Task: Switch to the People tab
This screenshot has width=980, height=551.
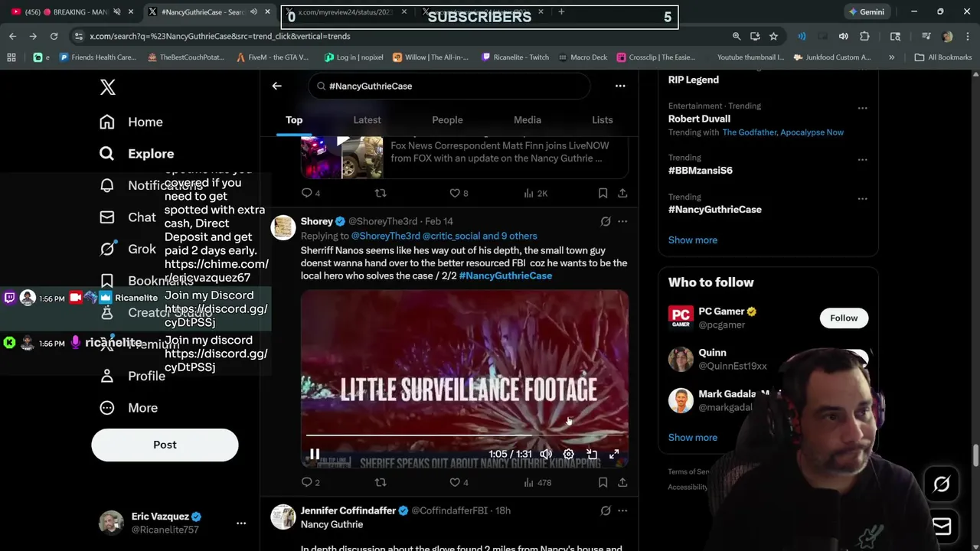Action: [447, 120]
